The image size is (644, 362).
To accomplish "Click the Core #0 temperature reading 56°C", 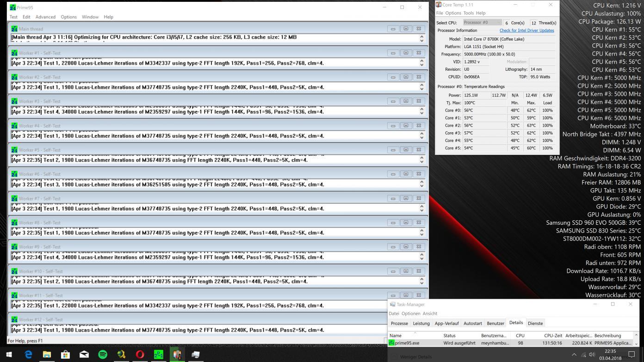I will 469,110.
